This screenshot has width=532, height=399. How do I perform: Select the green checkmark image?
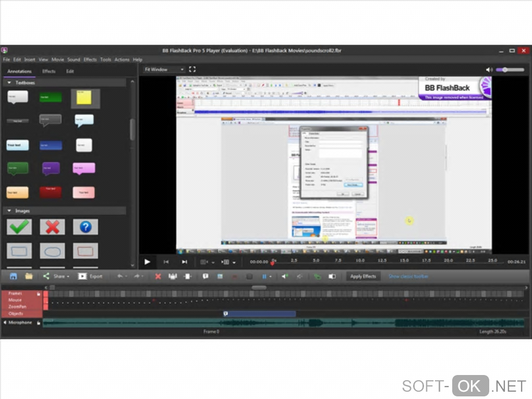pos(19,227)
